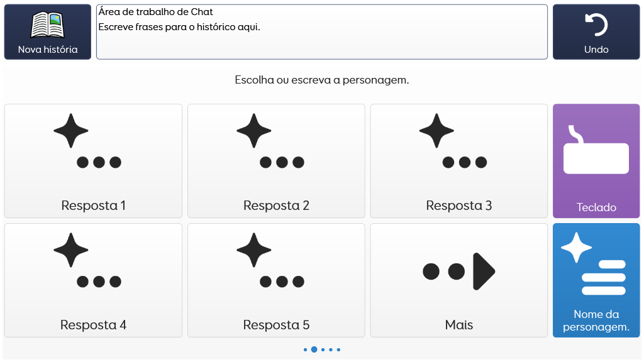The height and width of the screenshot is (362, 644).
Task: Choose the Resposta 5 suggestion tile
Action: pos(276,280)
